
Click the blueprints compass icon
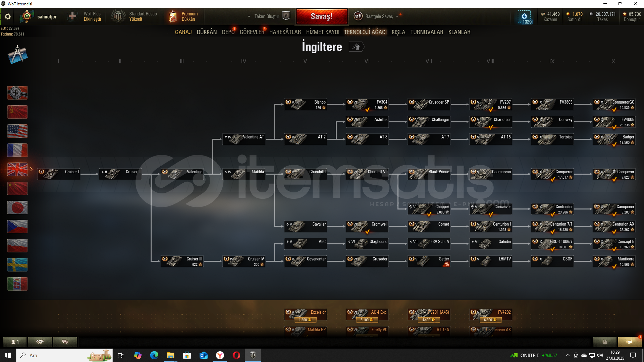(17, 55)
